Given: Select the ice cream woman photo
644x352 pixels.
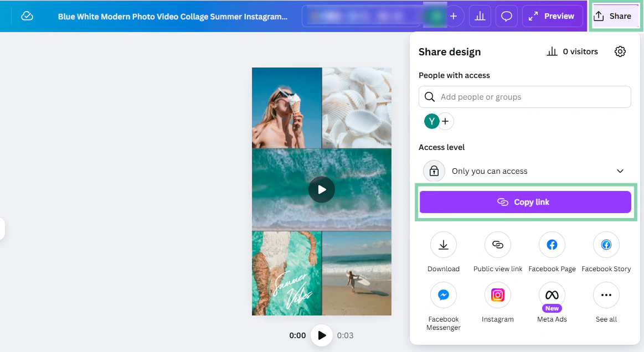Looking at the screenshot, I should (x=287, y=107).
